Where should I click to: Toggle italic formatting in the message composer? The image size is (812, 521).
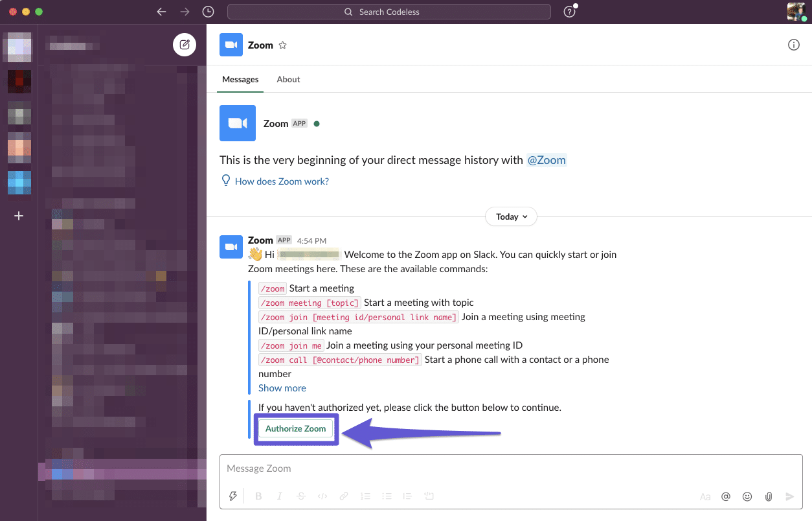tap(280, 496)
